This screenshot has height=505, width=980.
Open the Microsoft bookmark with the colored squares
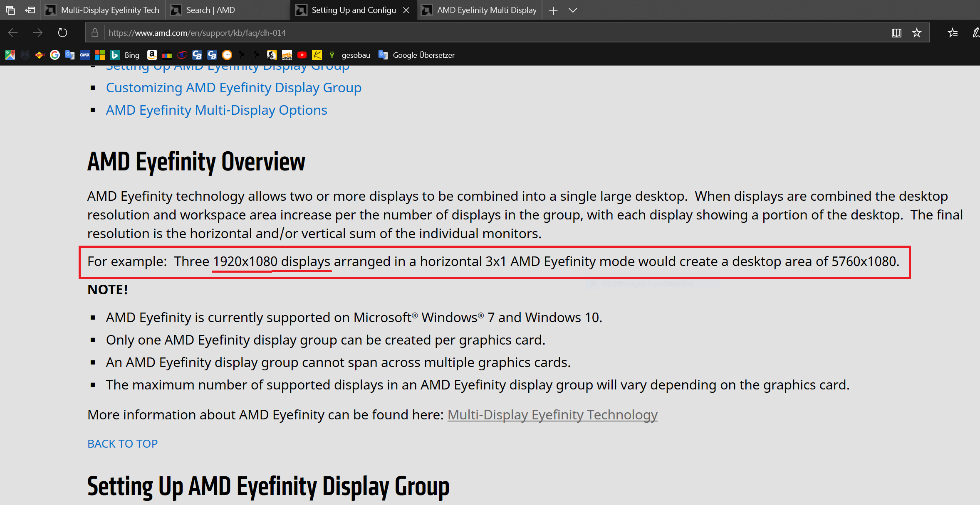point(100,55)
